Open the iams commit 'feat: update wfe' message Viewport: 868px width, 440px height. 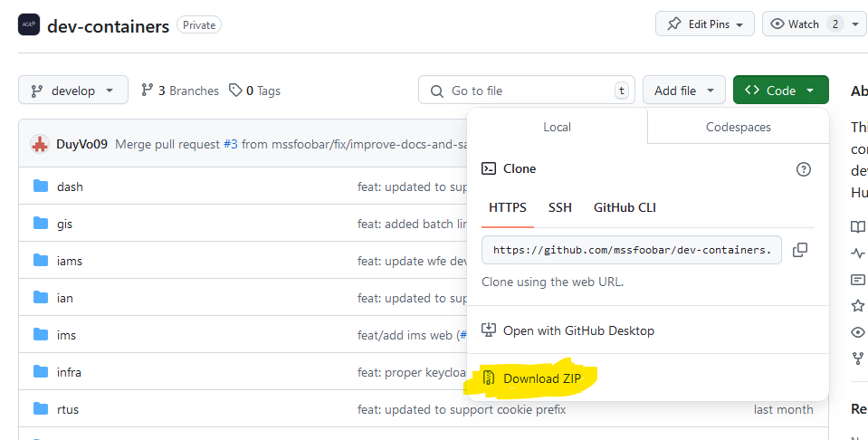pos(413,262)
